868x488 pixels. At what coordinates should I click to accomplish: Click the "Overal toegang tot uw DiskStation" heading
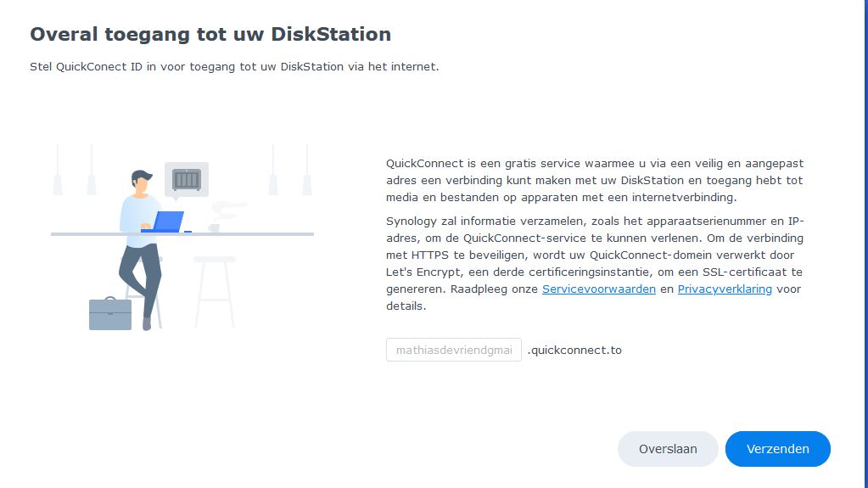pos(210,35)
